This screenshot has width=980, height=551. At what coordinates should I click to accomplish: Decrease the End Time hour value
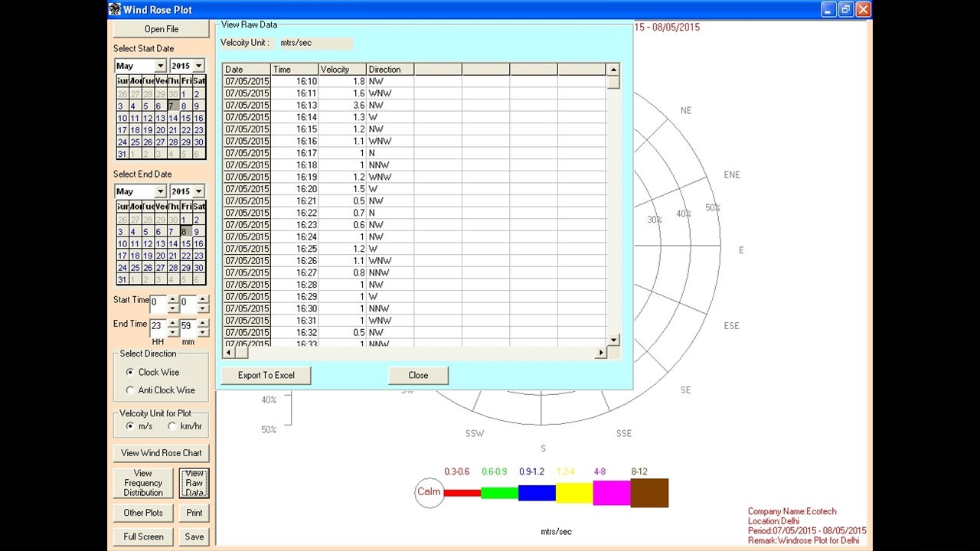[173, 331]
